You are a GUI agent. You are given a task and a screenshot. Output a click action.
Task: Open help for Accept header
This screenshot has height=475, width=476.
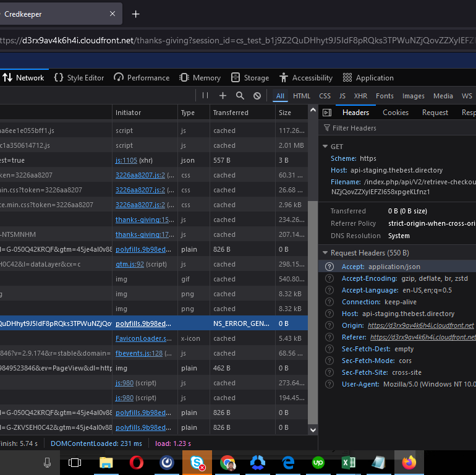[x=329, y=267]
